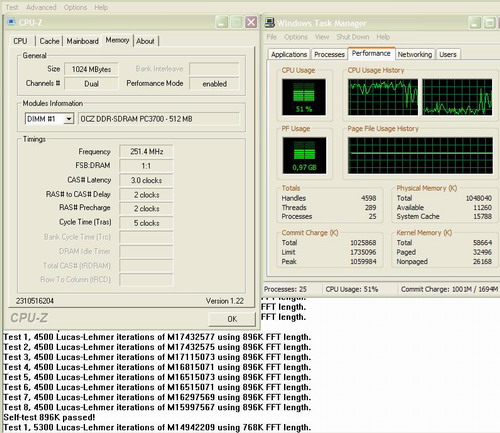Open the Cache tab

click(x=49, y=41)
